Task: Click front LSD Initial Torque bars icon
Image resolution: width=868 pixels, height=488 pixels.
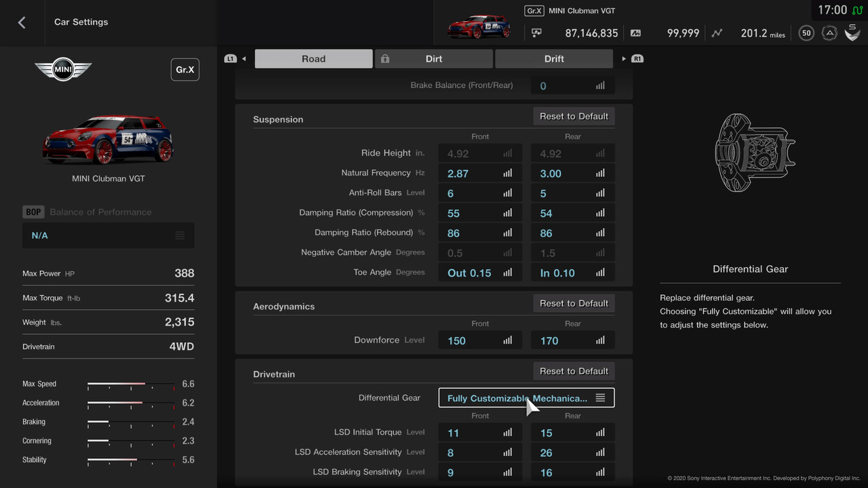Action: pos(508,432)
